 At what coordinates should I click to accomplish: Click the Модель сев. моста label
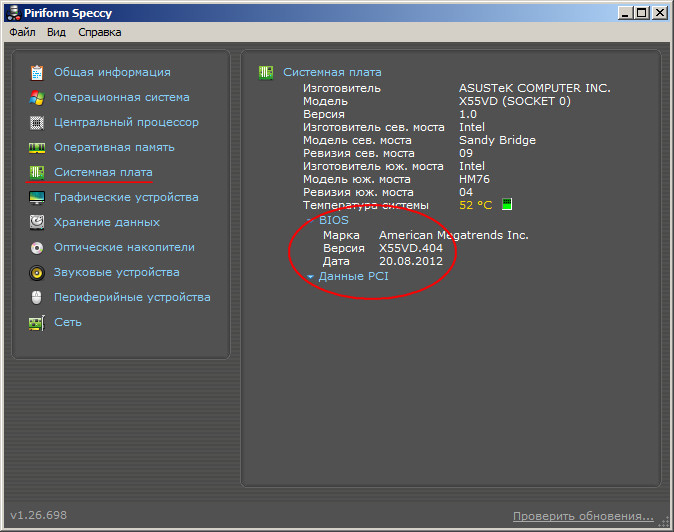357,140
